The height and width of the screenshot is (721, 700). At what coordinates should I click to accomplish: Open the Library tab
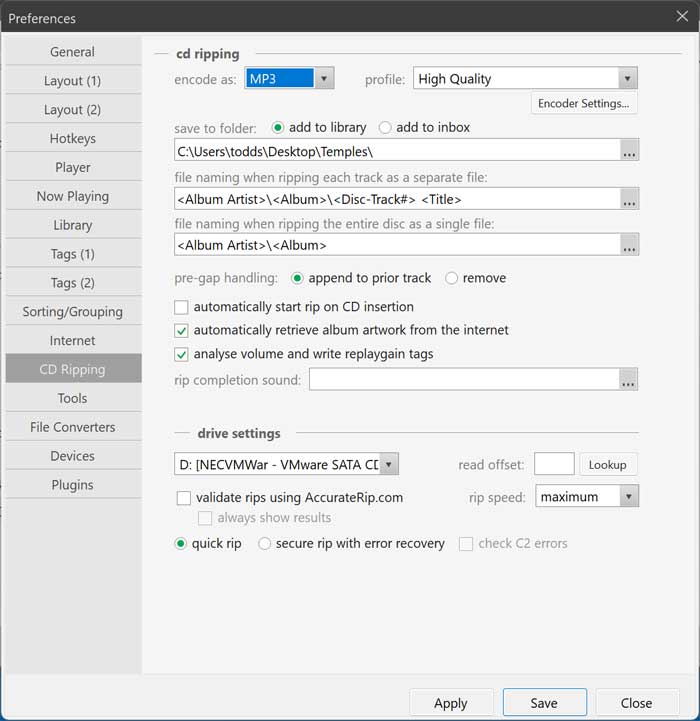point(73,225)
